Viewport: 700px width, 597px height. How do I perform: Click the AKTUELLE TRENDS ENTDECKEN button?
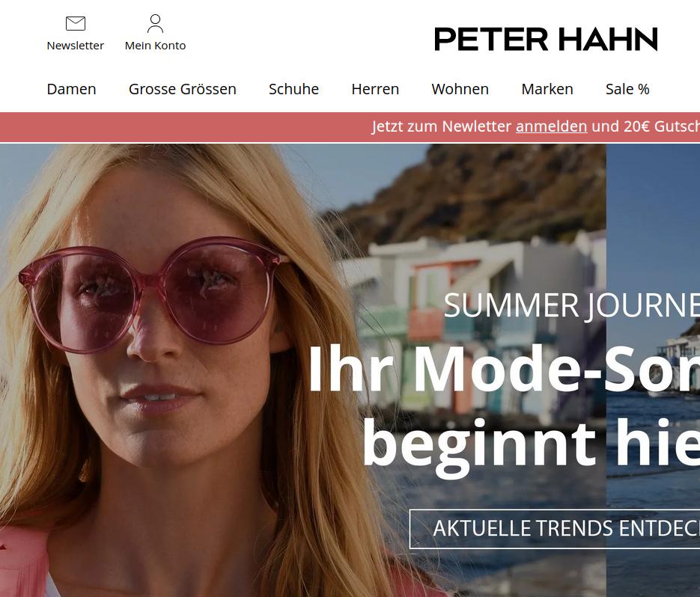point(555,529)
